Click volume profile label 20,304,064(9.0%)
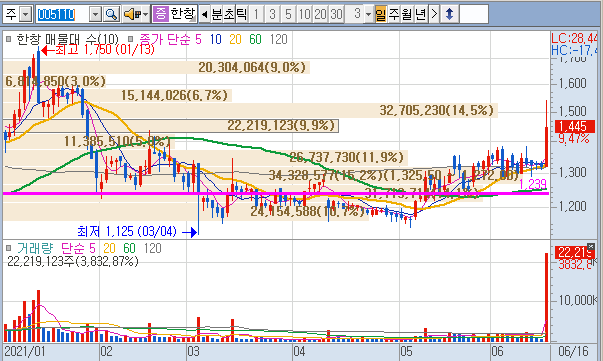The image size is (603, 361). [252, 67]
